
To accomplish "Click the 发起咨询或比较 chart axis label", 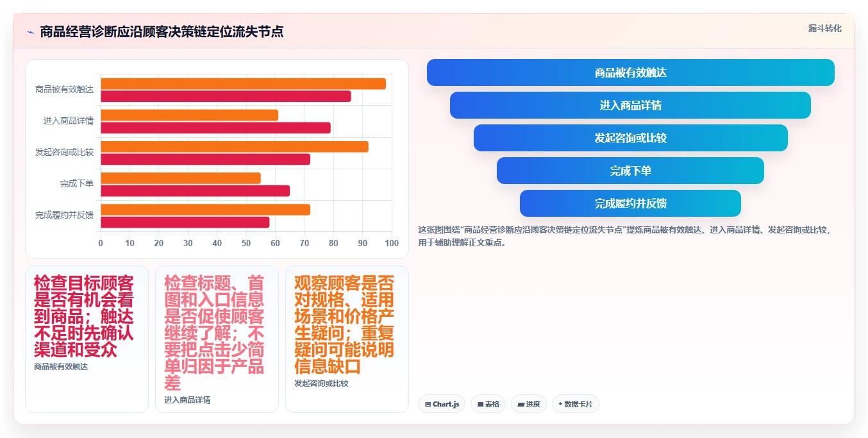I will (64, 153).
